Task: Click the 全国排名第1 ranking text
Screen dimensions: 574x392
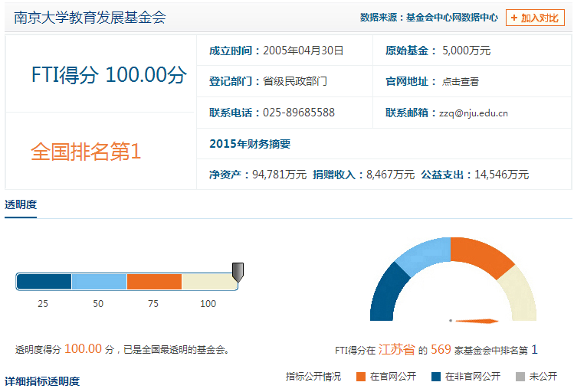Action: point(86,152)
